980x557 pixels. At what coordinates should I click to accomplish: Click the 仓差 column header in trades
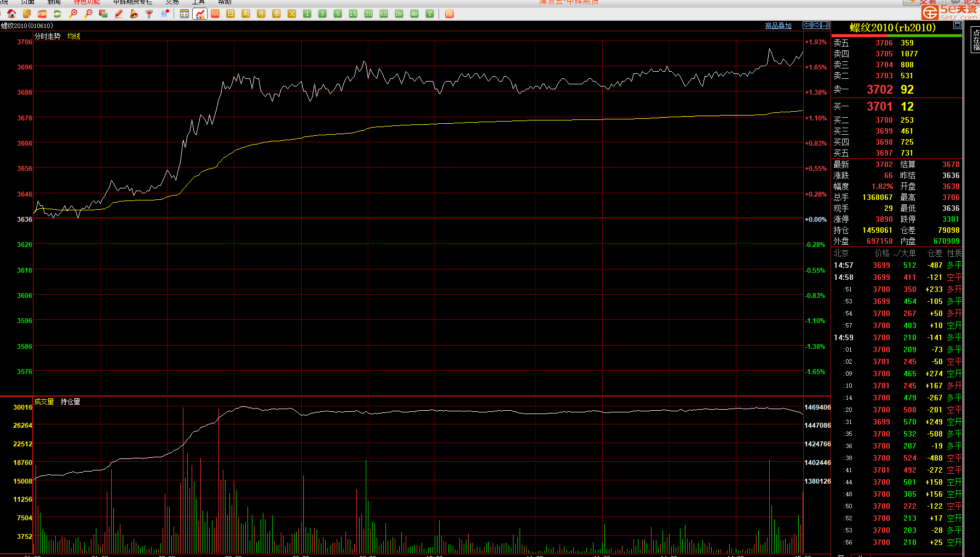click(x=935, y=253)
